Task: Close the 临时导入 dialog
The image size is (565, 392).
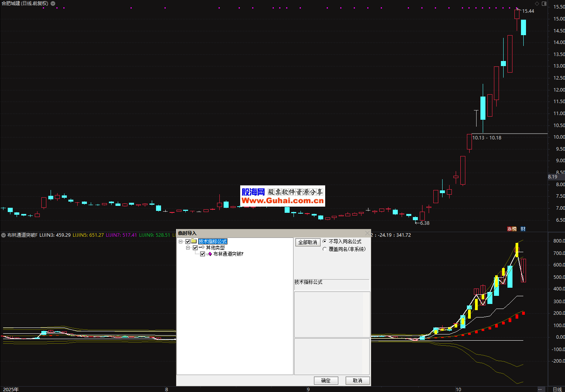Action: (367, 233)
